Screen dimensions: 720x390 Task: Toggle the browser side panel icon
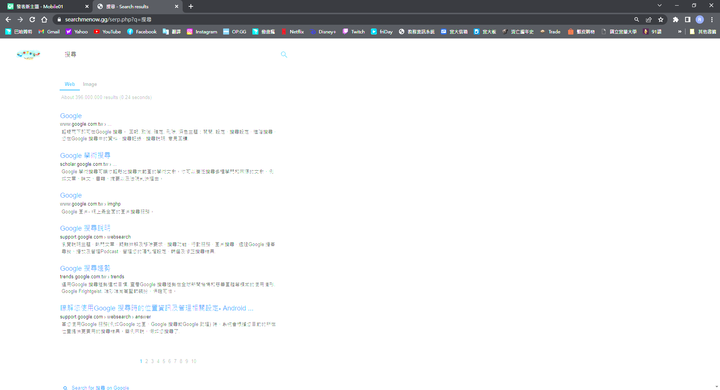[x=687, y=20]
